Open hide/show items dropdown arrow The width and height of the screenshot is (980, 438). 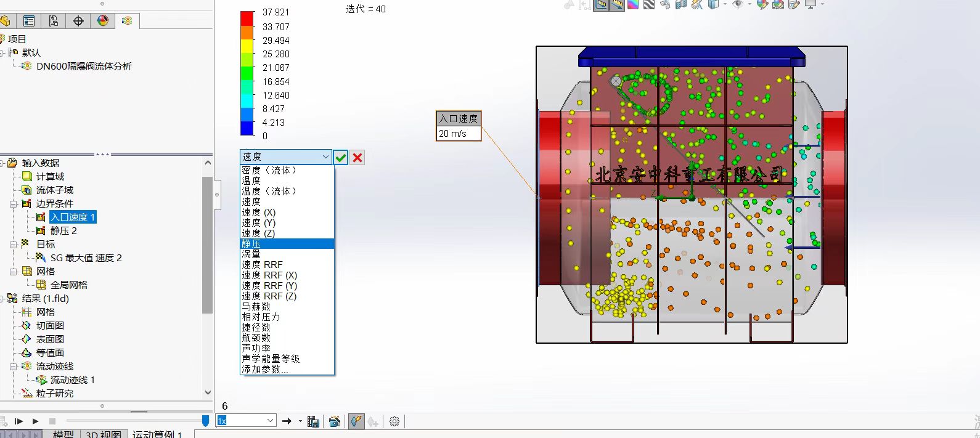coord(749,4)
